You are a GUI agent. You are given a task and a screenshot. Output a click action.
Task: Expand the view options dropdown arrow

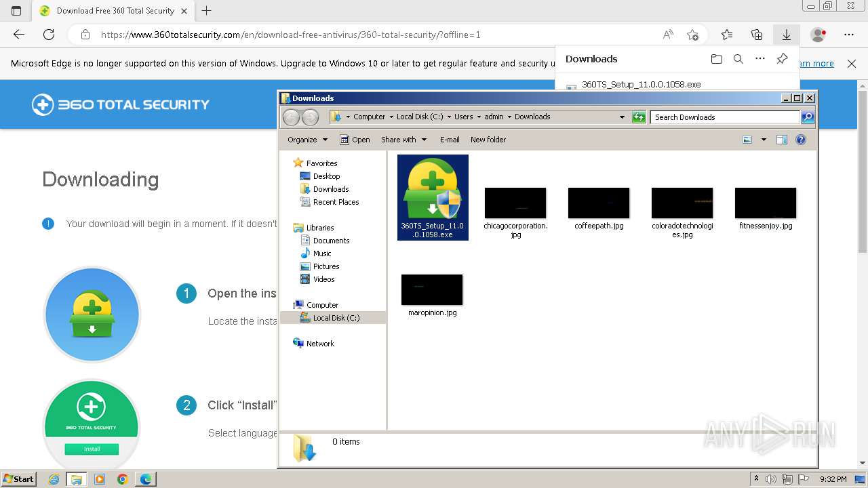click(x=764, y=140)
